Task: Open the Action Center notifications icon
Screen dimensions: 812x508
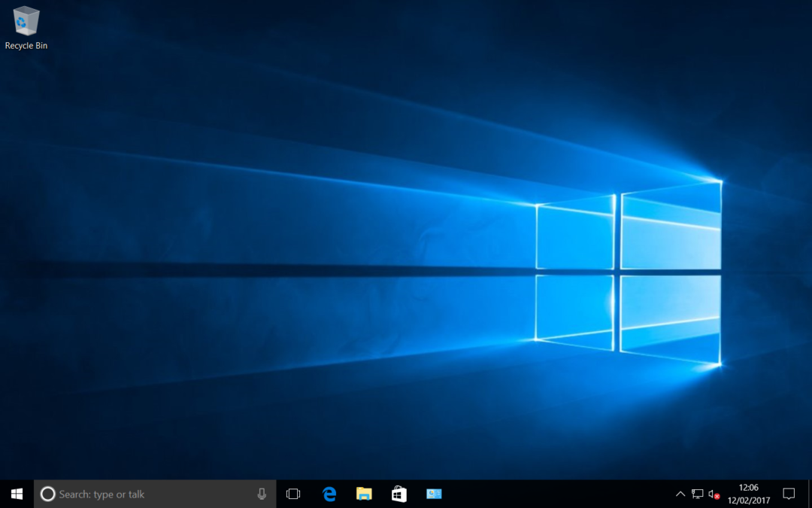Action: (789, 494)
